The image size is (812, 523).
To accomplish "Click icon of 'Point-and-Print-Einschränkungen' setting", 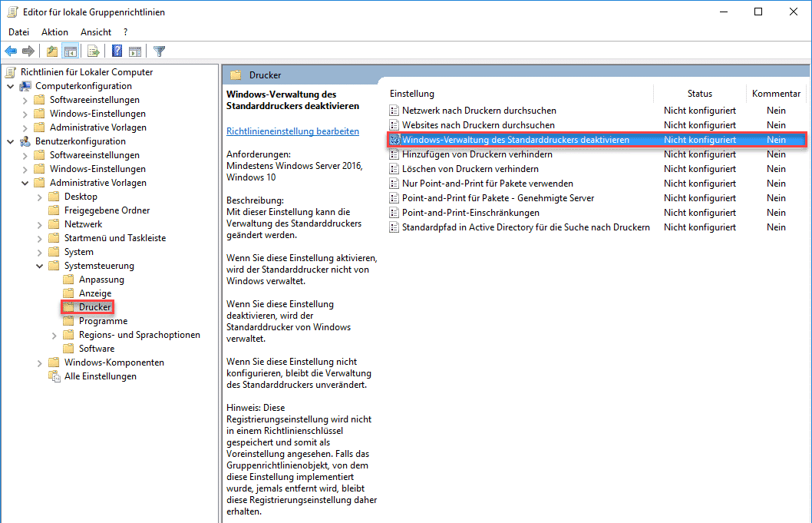I will [394, 213].
